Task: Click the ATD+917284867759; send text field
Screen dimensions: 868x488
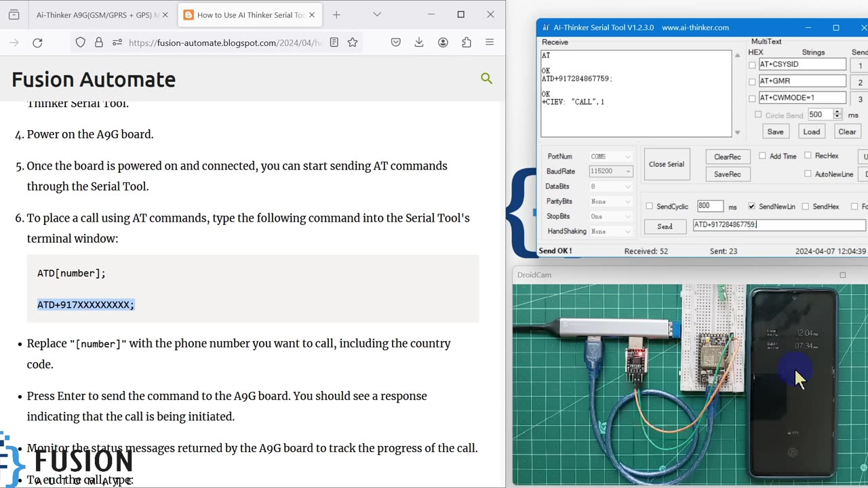Action: coord(778,224)
